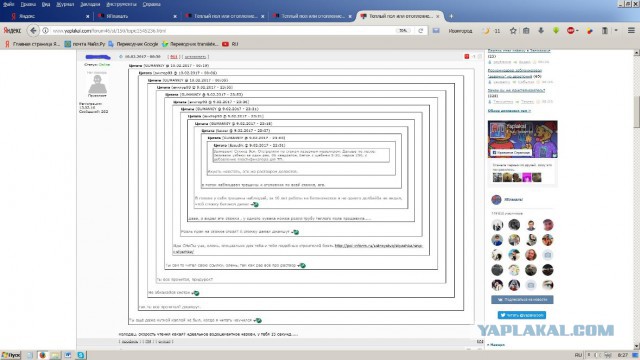This screenshot has width=640, height=360.
Task: Open the Инструменты menu
Action: (121, 4)
